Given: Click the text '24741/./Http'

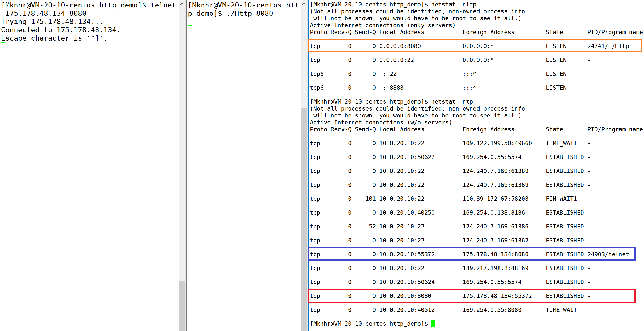Looking at the screenshot, I should [x=608, y=46].
